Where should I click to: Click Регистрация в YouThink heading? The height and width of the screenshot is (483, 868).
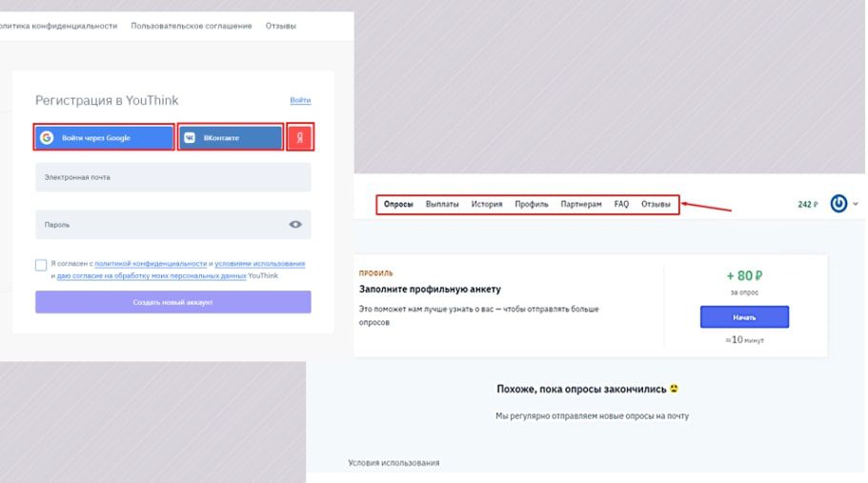pos(107,100)
